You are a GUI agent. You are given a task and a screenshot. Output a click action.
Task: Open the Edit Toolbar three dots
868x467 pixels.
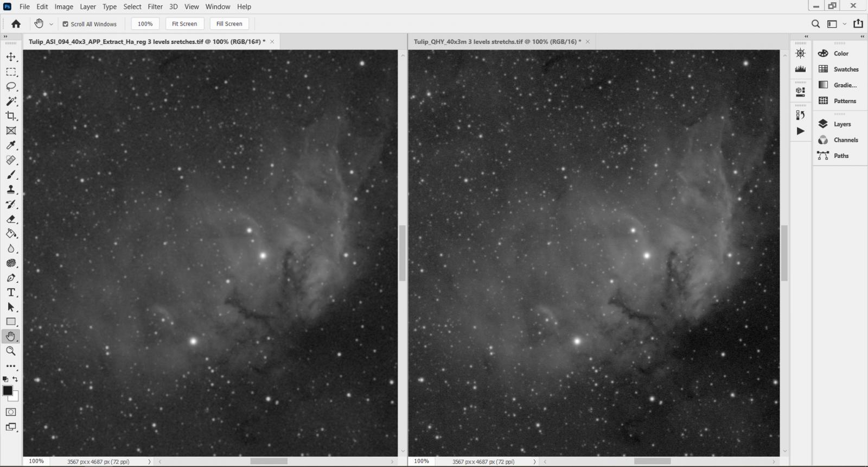pos(11,366)
